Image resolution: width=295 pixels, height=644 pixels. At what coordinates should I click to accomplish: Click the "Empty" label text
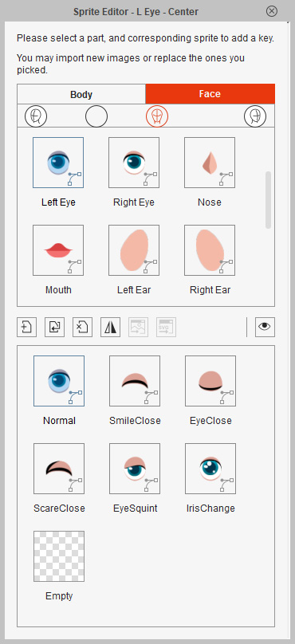[x=59, y=596]
